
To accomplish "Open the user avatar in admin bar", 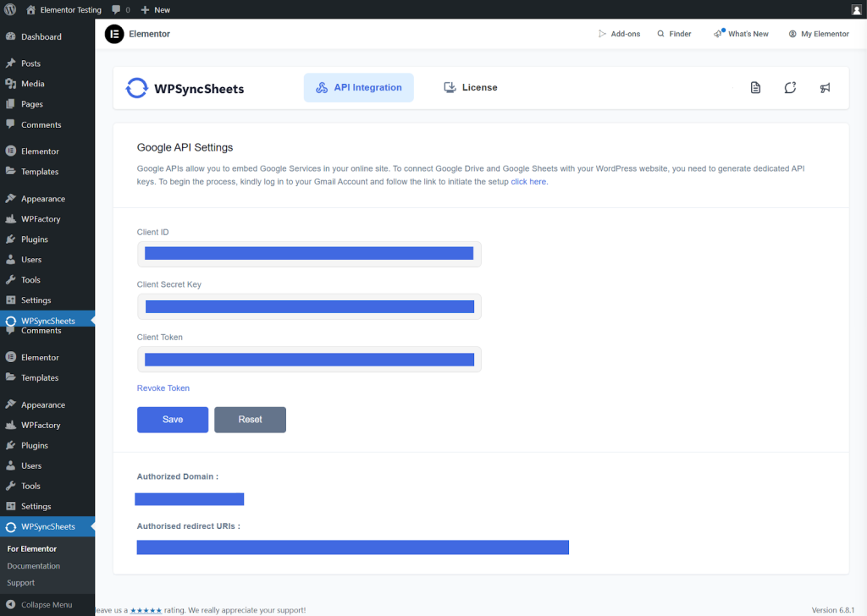I will coord(857,9).
